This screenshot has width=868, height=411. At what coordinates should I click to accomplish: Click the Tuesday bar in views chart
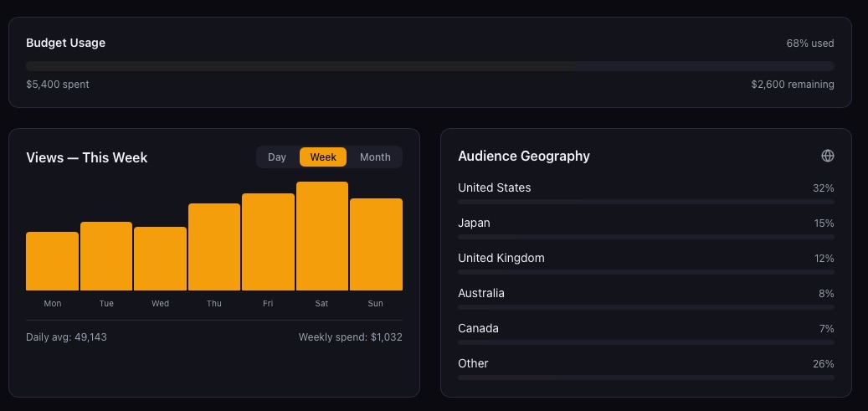coord(106,256)
